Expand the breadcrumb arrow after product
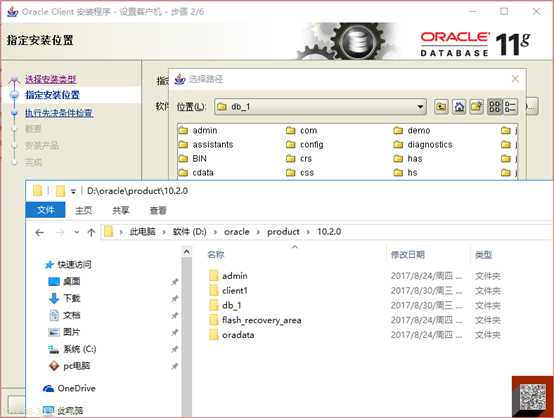 308,232
